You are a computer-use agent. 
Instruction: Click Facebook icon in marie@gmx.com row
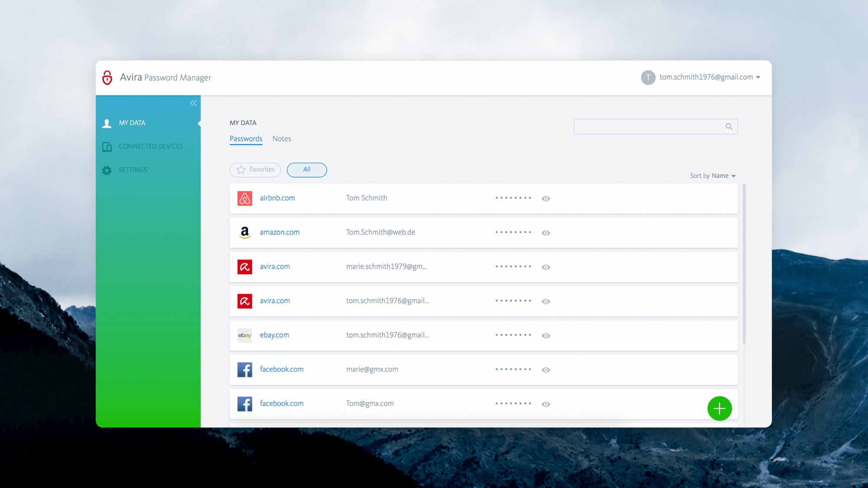tap(244, 370)
